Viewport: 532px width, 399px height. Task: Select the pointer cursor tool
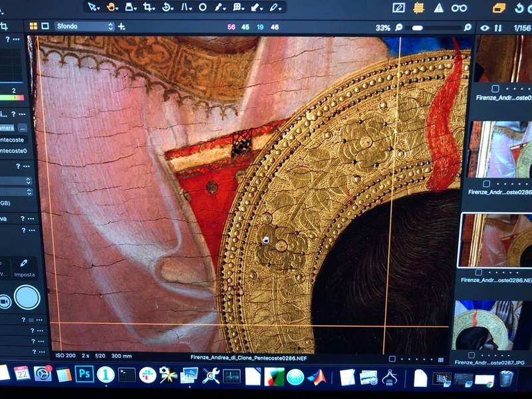point(93,7)
